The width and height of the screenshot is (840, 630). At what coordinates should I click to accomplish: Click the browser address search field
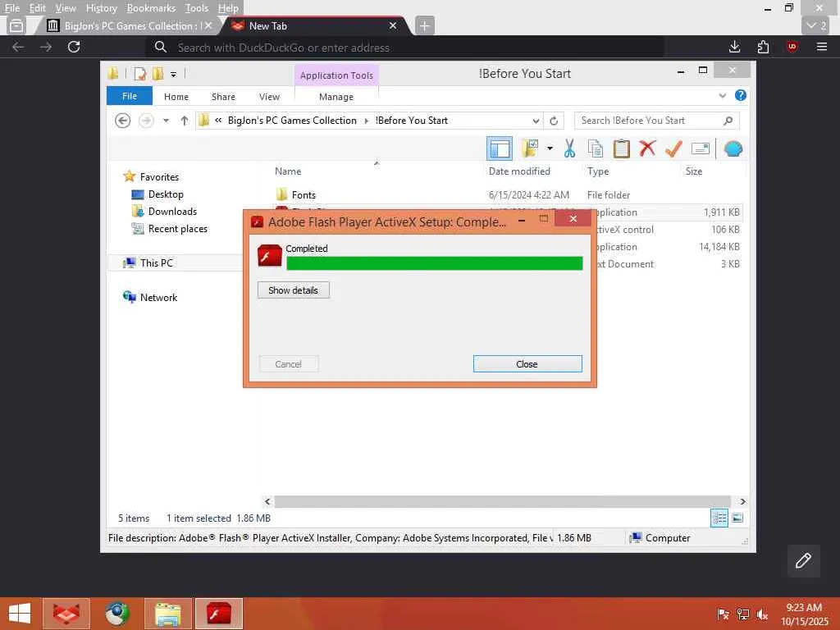point(404,48)
